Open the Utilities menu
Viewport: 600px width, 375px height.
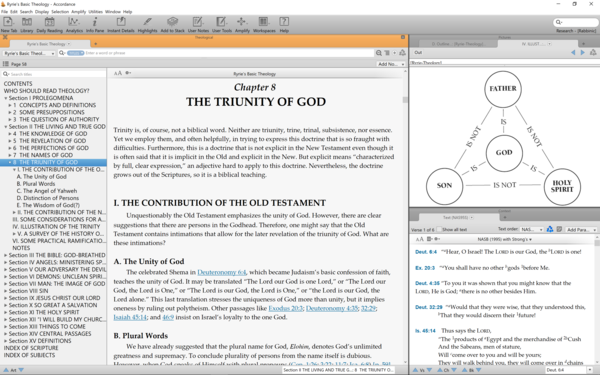coord(95,12)
